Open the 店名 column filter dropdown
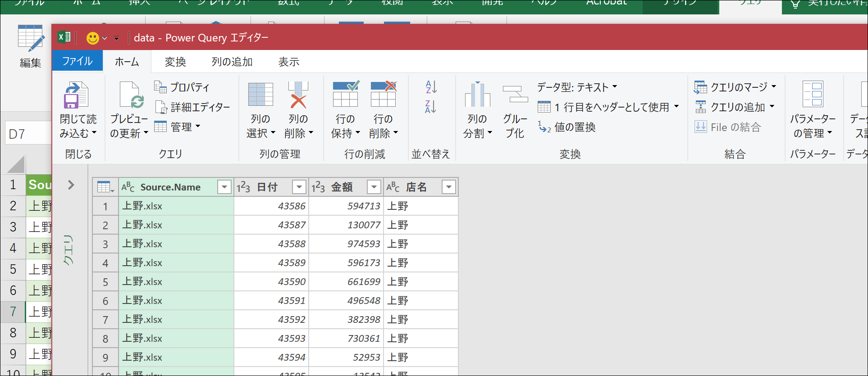Viewport: 868px width, 376px height. pos(449,187)
